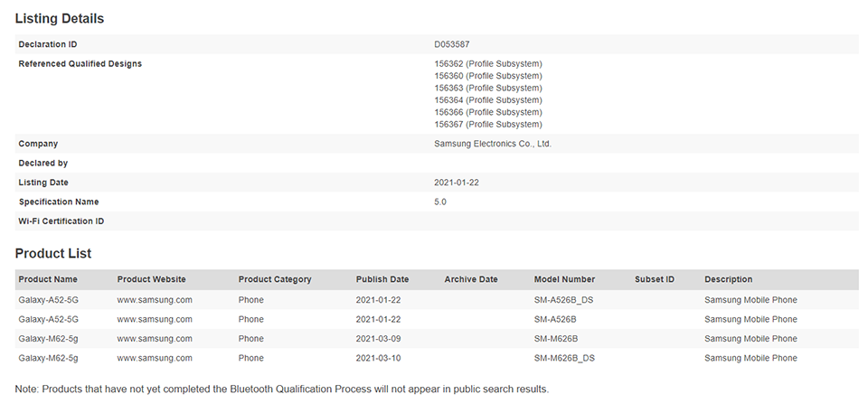Sort by the Product Name column header
This screenshot has width=868, height=413.
point(48,279)
